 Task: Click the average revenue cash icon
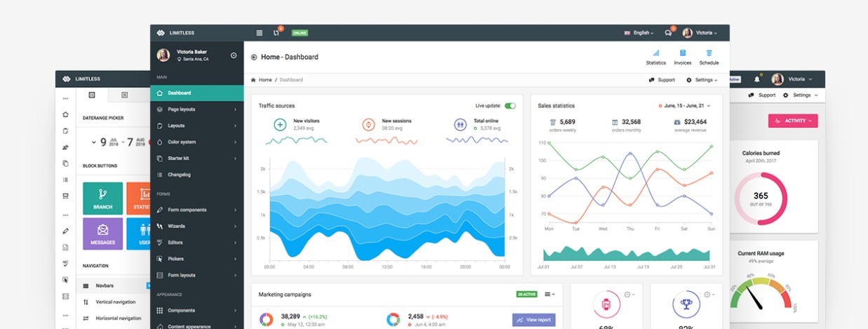point(677,122)
